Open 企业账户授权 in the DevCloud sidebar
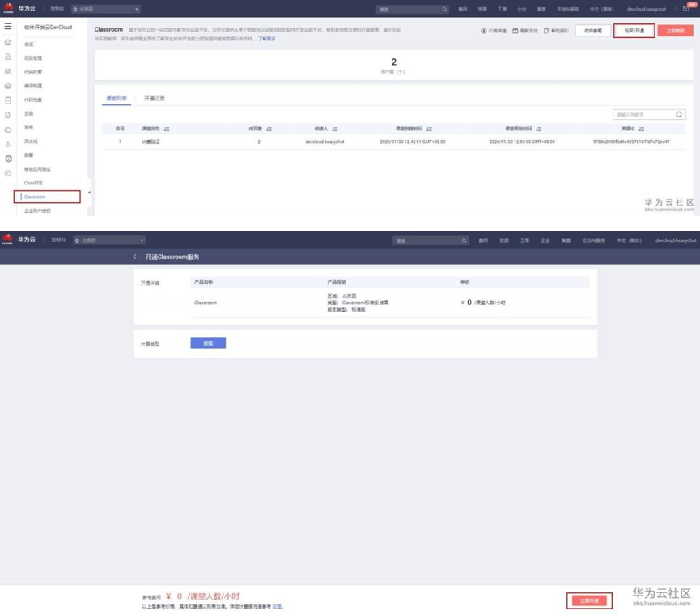The image size is (700, 615). [37, 210]
